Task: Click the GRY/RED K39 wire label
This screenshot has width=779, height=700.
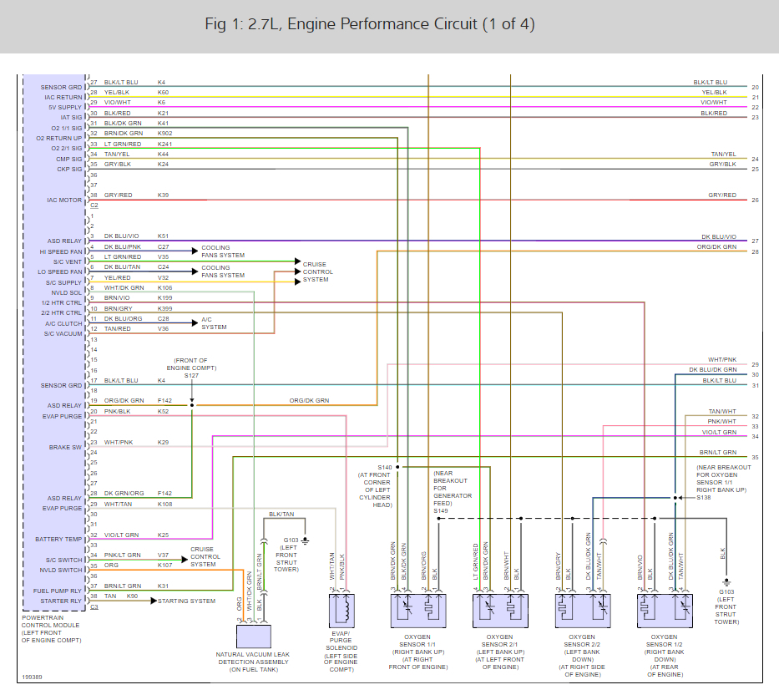Action: (137, 195)
